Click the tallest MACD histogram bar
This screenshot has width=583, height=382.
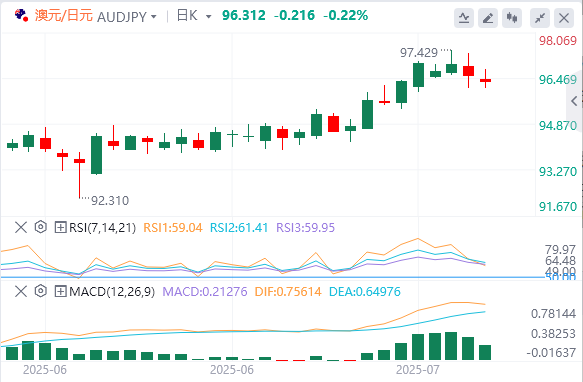click(451, 346)
